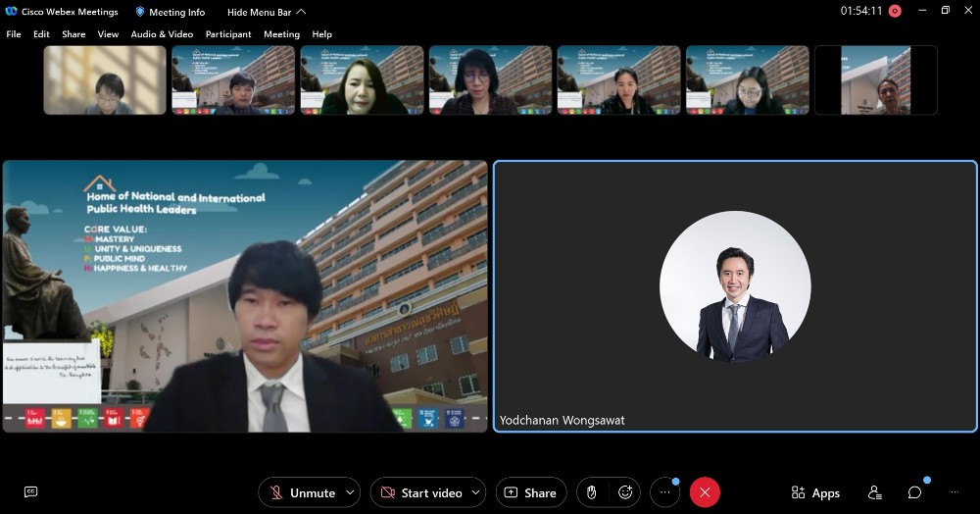Collapse menu bar using Hide Menu Bar chevron
Screen dimensions: 980x514
301,12
